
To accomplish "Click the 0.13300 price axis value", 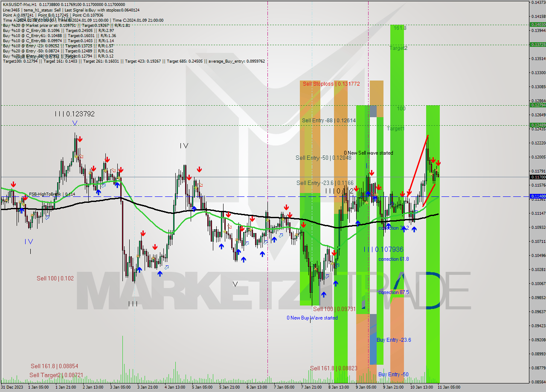I will (538, 72).
